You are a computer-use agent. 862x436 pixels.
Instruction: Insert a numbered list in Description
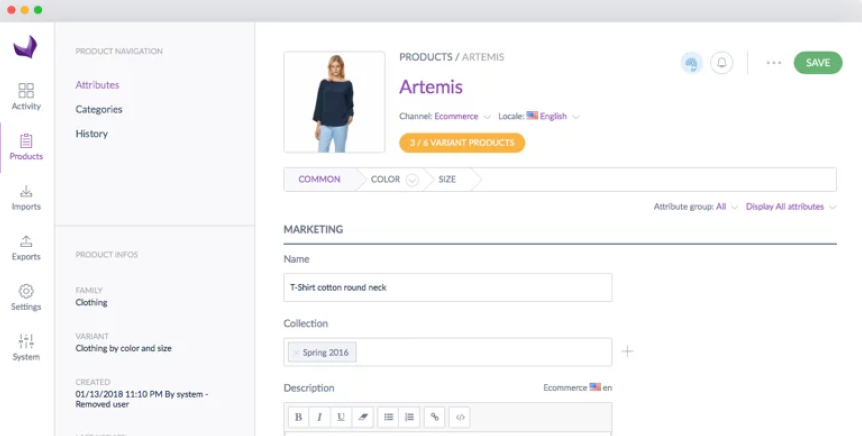[x=410, y=417]
